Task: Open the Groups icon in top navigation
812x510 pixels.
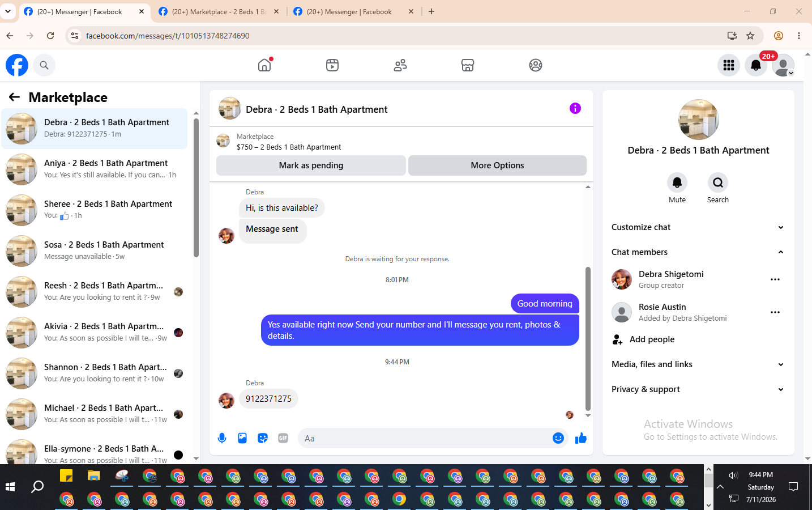Action: point(536,65)
